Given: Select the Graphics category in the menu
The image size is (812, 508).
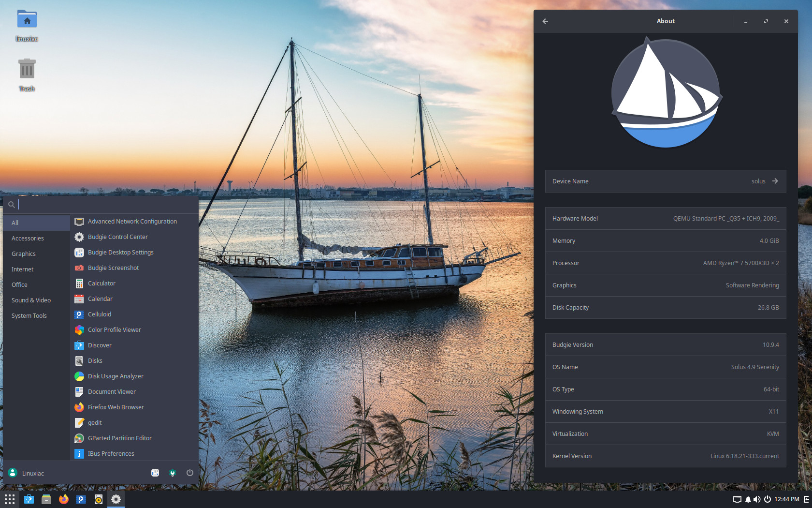Looking at the screenshot, I should pyautogui.click(x=24, y=254).
